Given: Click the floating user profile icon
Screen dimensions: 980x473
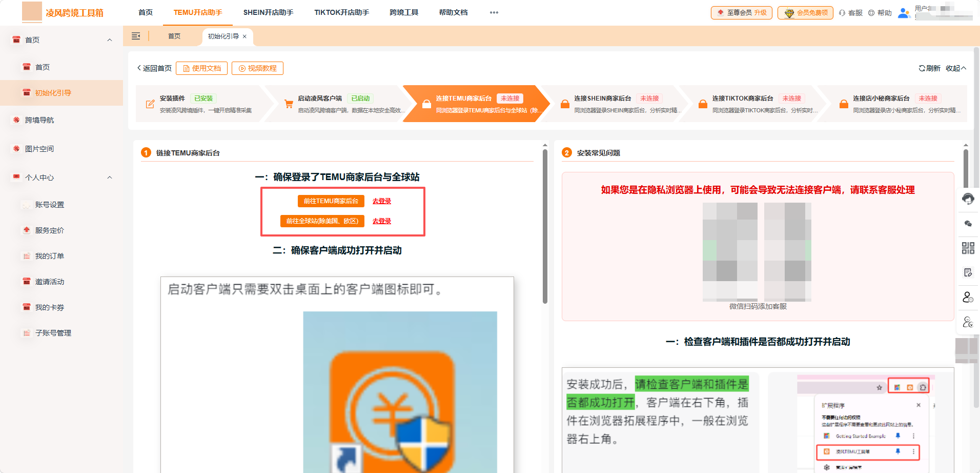Looking at the screenshot, I should [968, 297].
